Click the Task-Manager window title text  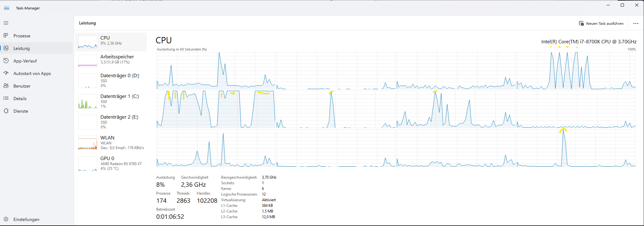pyautogui.click(x=28, y=8)
